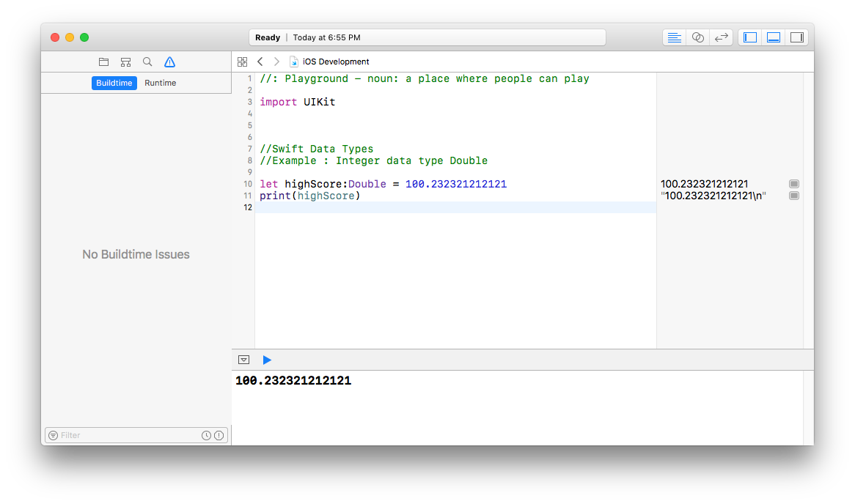Select the version editor arrows icon
The height and width of the screenshot is (504, 855).
[722, 37]
